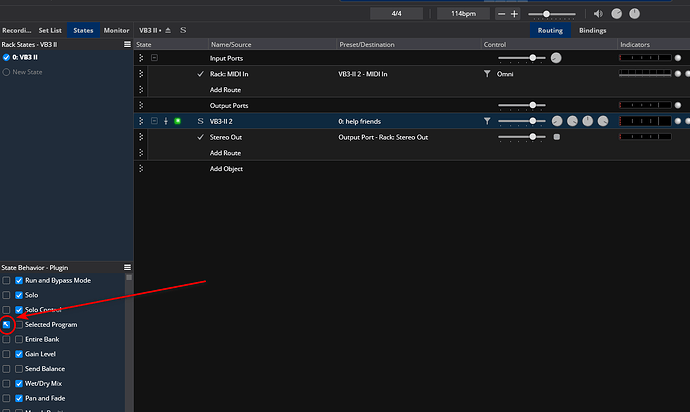The width and height of the screenshot is (690, 412).
Task: Toggle the green power indicator on VB3-II 2
Action: (x=177, y=121)
